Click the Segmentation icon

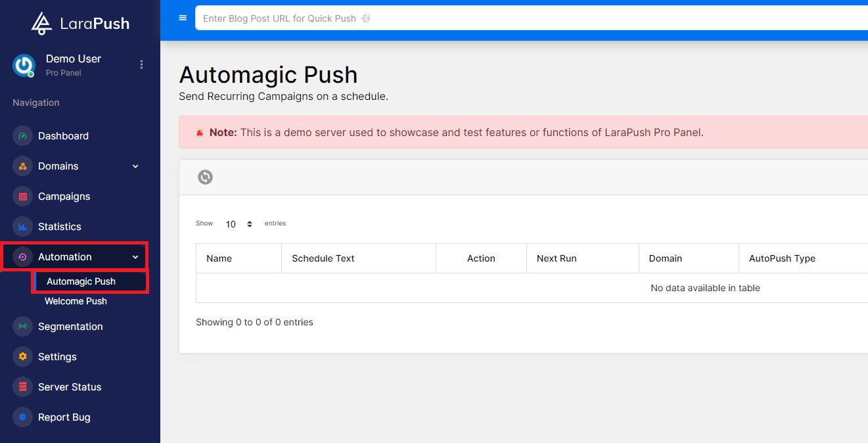pos(22,326)
